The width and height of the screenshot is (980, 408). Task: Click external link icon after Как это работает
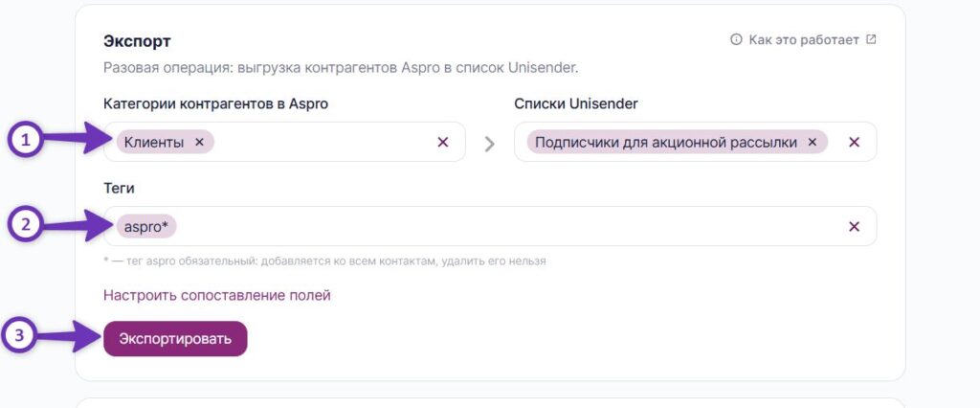coord(871,39)
